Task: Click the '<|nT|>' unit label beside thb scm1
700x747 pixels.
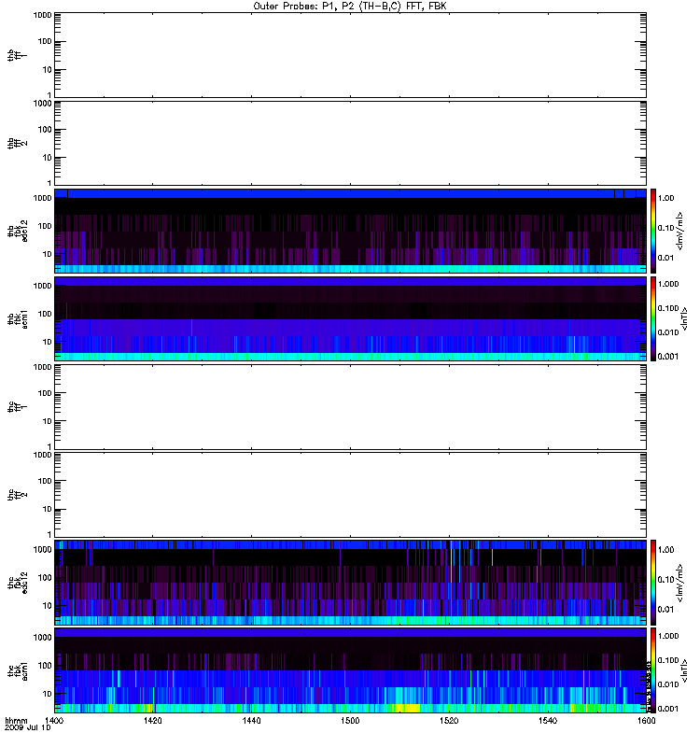Action: point(684,318)
